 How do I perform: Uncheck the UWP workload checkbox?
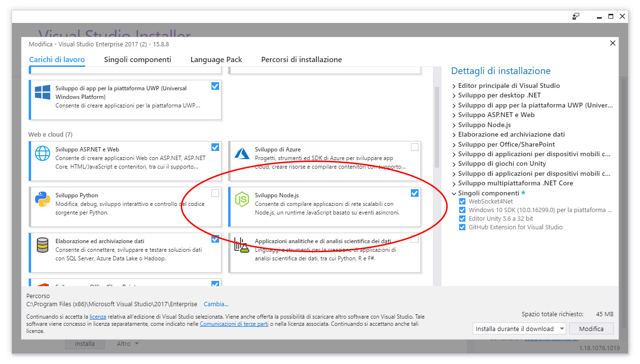tap(215, 86)
